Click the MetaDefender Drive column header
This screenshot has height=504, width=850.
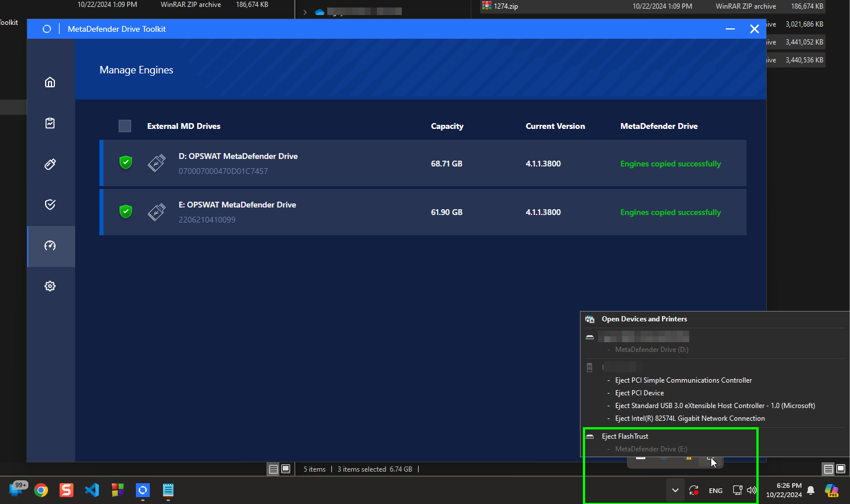click(x=659, y=126)
